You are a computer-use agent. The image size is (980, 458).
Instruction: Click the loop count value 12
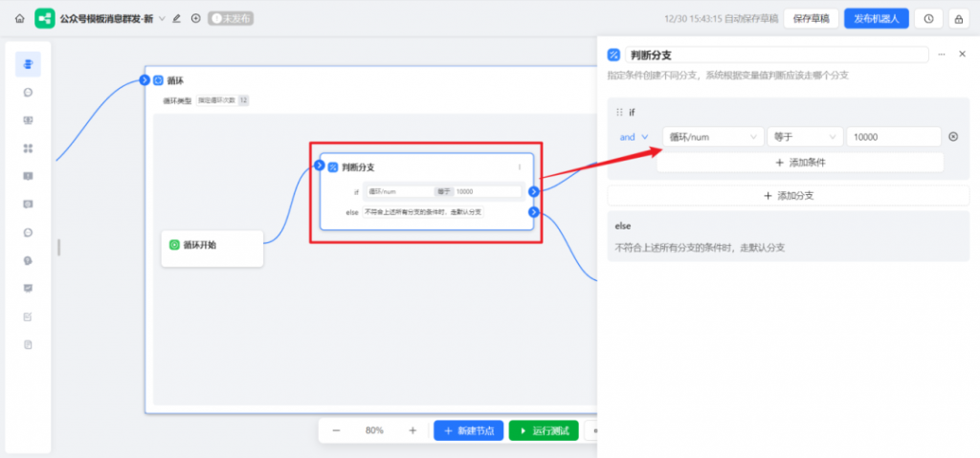pyautogui.click(x=243, y=100)
